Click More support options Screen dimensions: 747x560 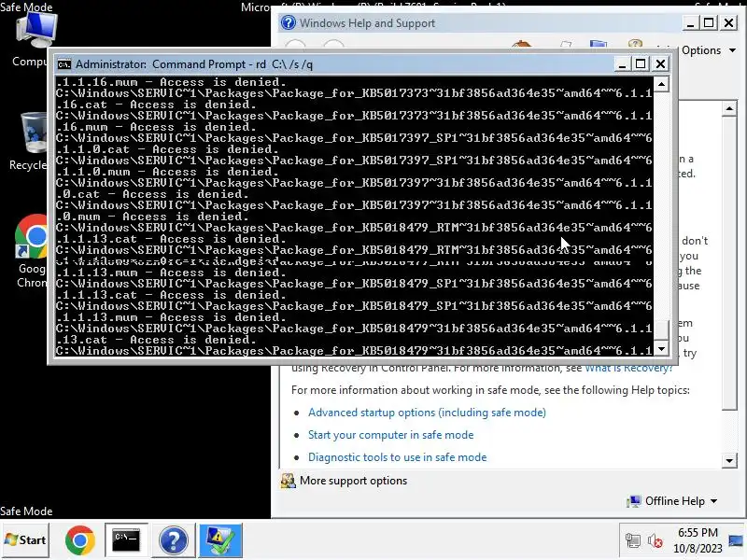pyautogui.click(x=353, y=481)
